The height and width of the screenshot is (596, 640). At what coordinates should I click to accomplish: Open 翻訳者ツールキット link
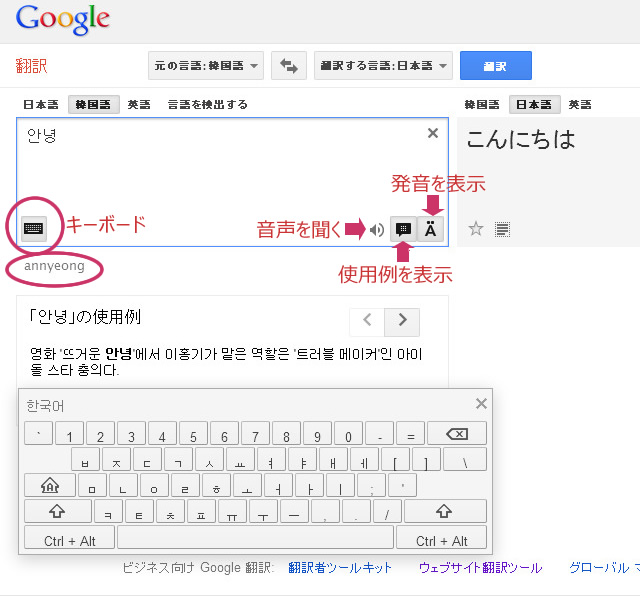click(340, 567)
